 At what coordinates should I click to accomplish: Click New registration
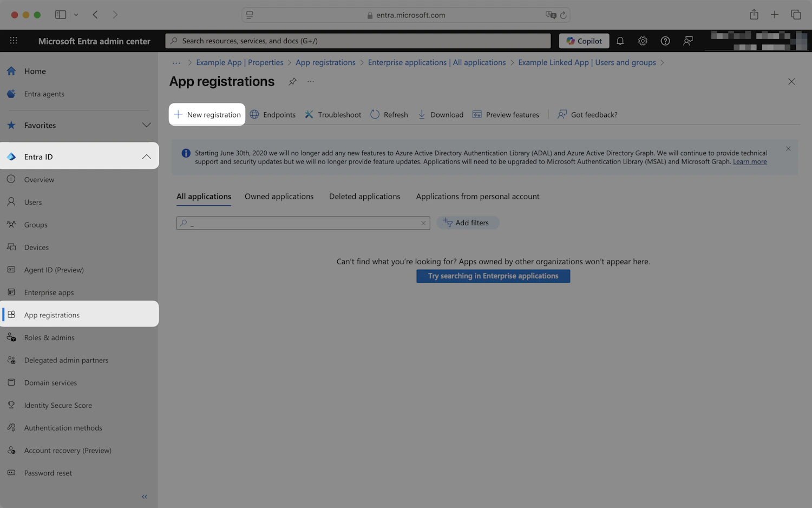pos(207,114)
